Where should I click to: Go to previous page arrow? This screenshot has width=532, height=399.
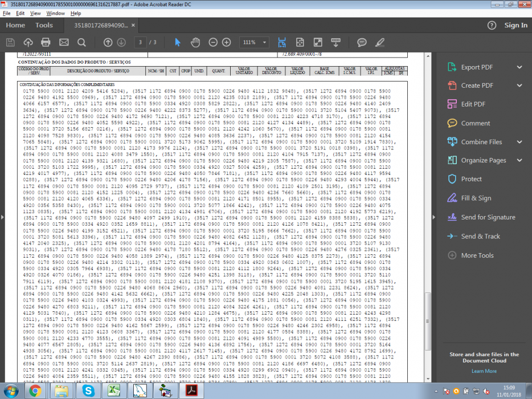click(108, 42)
